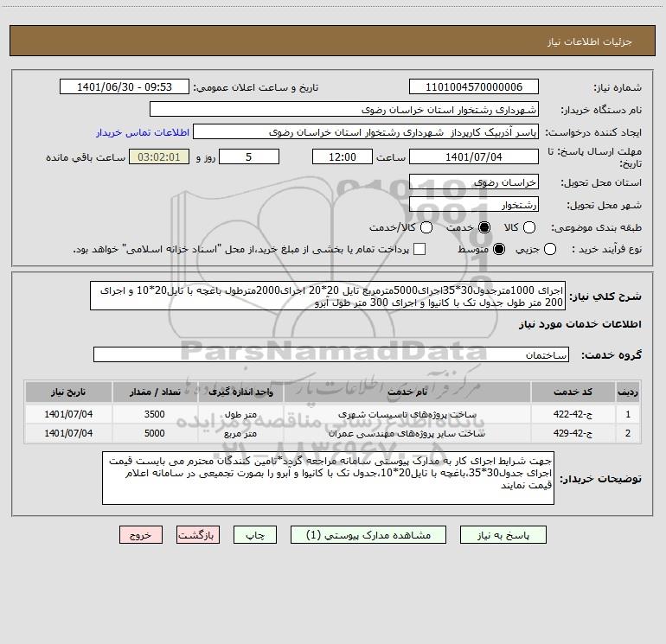Select the کالا/خدمت radio button
Screen dimensions: 666x644
tap(426, 227)
